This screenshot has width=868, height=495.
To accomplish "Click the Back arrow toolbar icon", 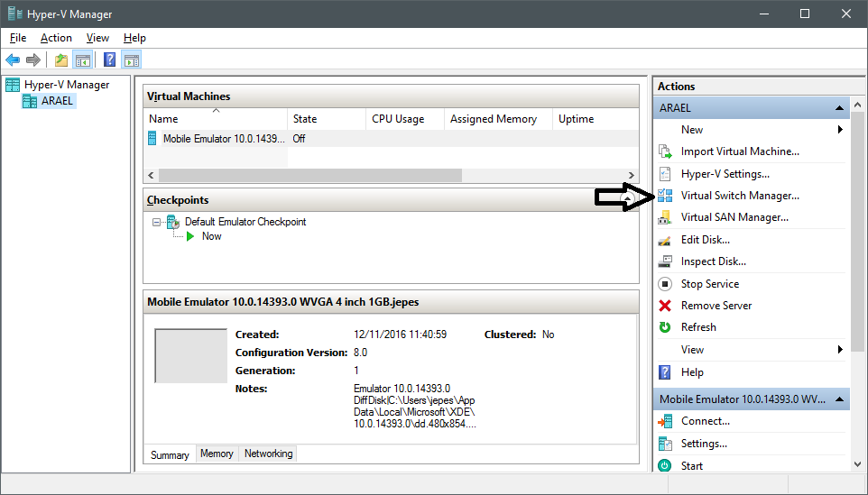I will tap(12, 60).
